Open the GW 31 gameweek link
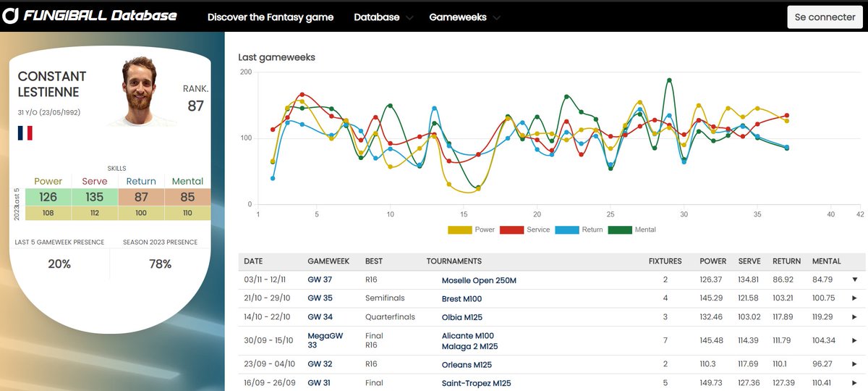Screen dimensions: 868x391 coord(320,382)
